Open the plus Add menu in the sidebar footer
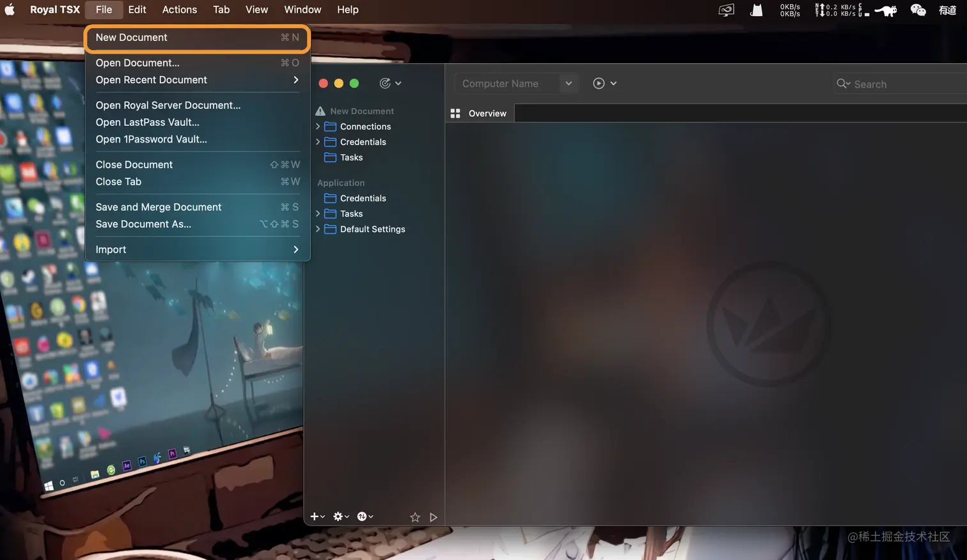 317,517
